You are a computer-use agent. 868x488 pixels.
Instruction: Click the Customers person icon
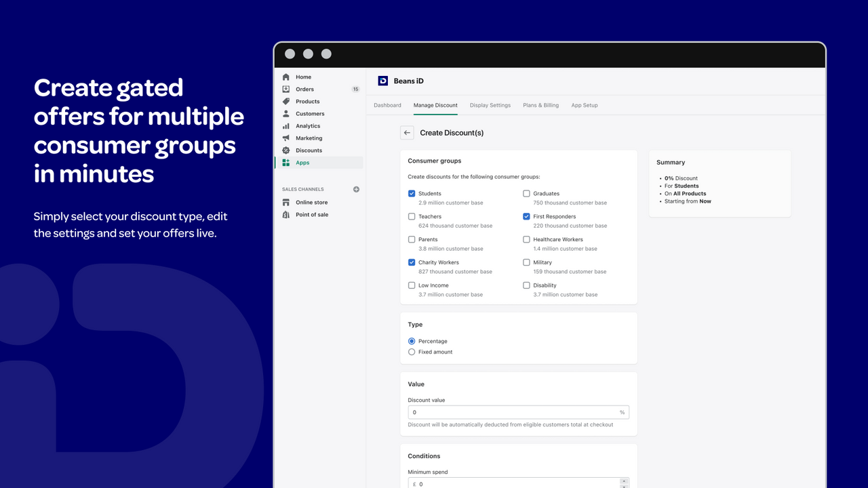click(286, 114)
